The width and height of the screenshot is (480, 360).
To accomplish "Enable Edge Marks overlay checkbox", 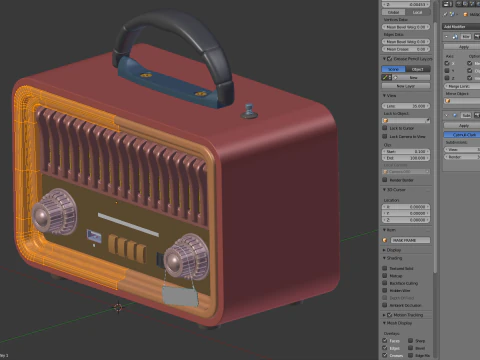I will coord(411,355).
